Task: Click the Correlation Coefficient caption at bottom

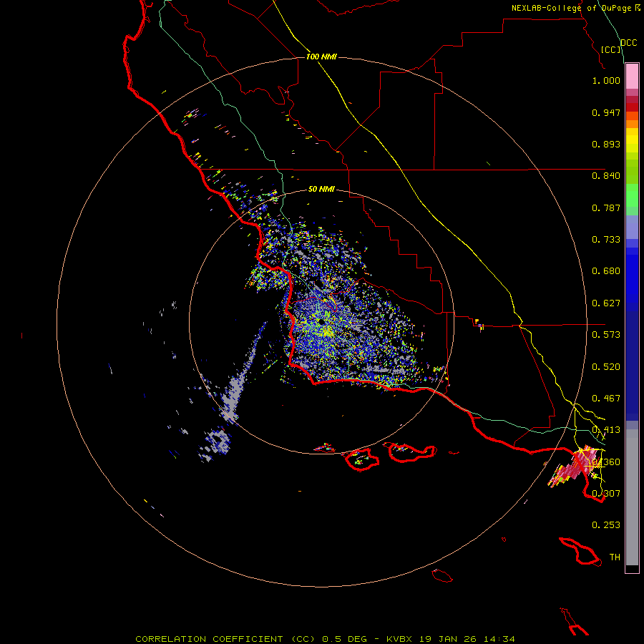Action: pyautogui.click(x=325, y=639)
